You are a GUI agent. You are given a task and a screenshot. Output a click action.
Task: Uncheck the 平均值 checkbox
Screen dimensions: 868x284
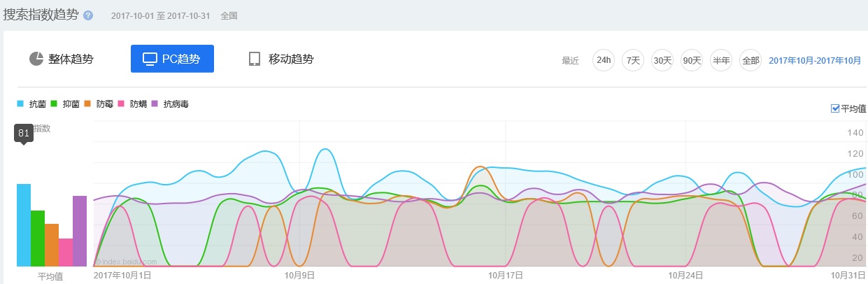pos(835,108)
